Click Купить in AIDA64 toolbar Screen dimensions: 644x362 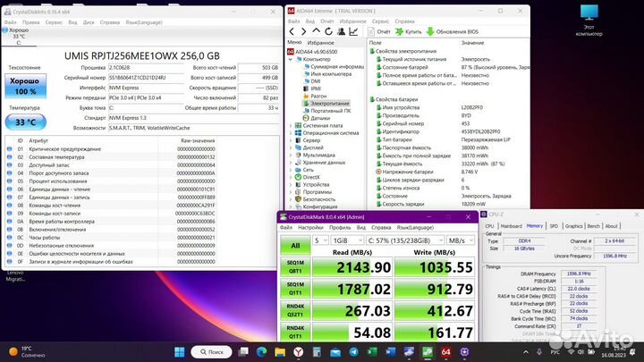pos(408,31)
